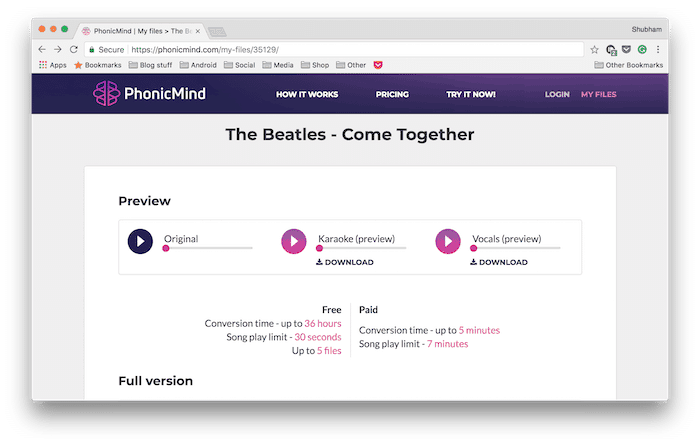Click the browser forward arrow
The height and width of the screenshot is (446, 700).
58,49
